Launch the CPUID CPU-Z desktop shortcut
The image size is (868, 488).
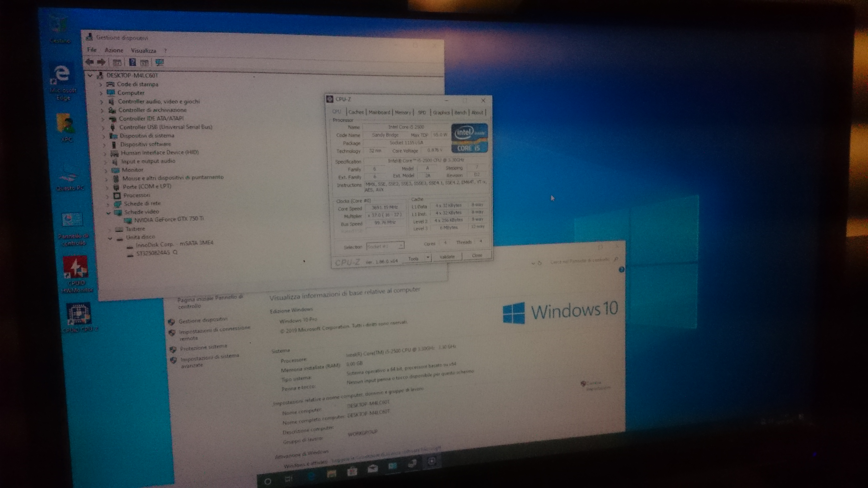pyautogui.click(x=80, y=318)
